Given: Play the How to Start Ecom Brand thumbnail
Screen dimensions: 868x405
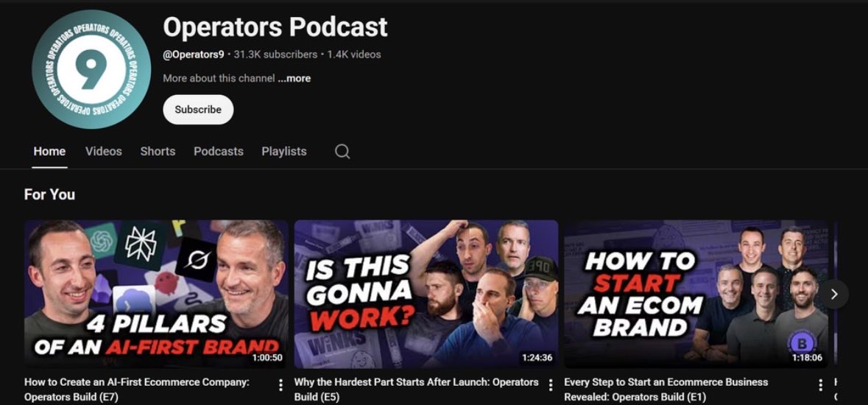Looking at the screenshot, I should (x=696, y=295).
